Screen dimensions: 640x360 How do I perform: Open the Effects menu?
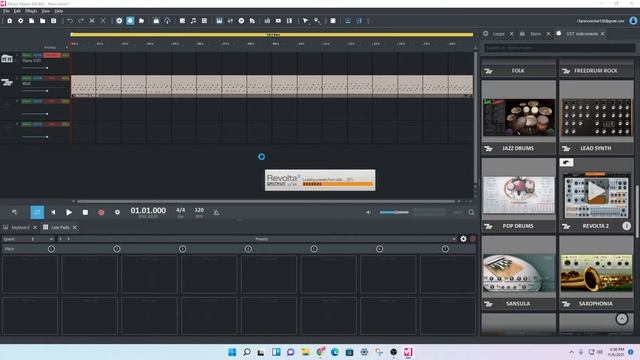(31, 11)
